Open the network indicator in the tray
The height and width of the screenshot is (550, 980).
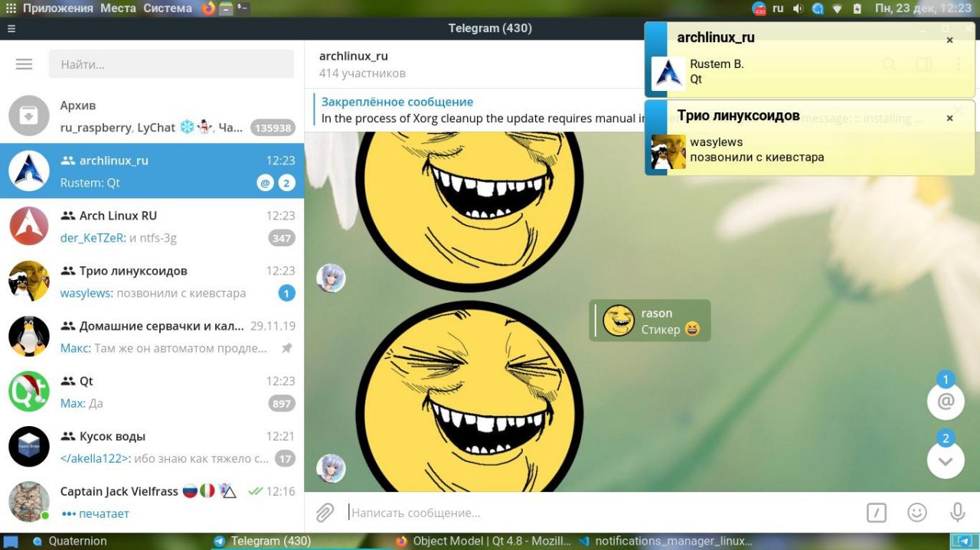[838, 8]
